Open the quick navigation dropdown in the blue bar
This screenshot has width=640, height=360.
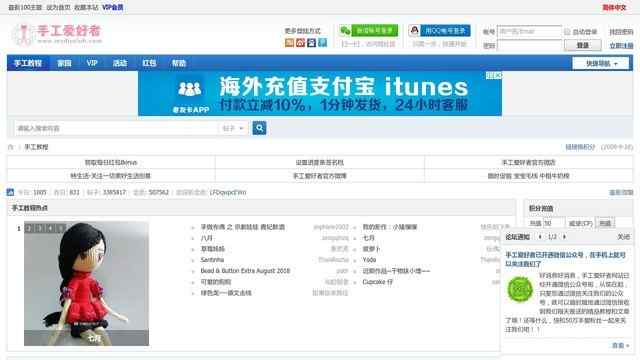(x=601, y=63)
